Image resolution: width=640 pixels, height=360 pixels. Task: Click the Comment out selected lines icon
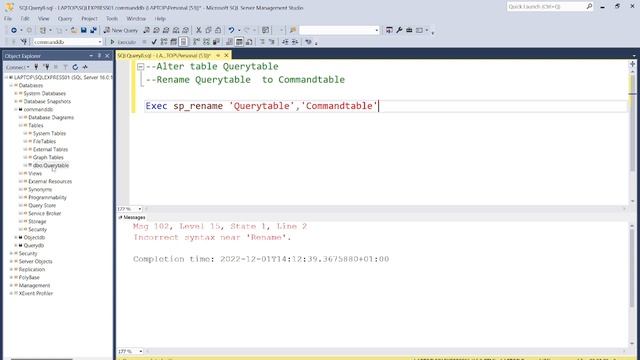pyautogui.click(x=262, y=42)
